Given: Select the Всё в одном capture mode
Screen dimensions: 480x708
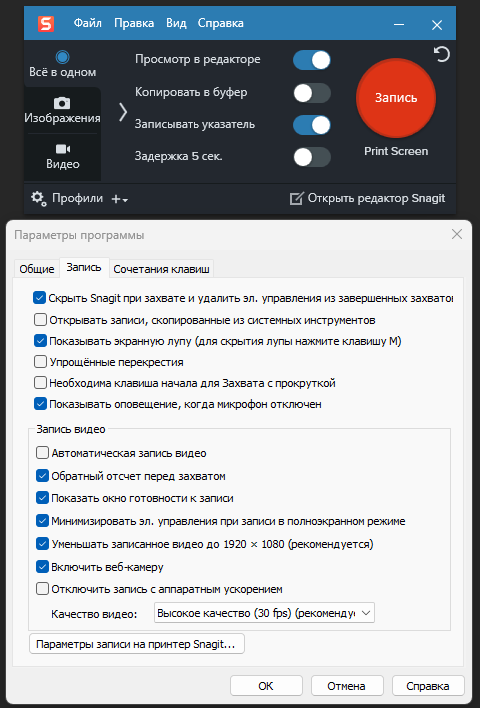Looking at the screenshot, I should (62, 64).
